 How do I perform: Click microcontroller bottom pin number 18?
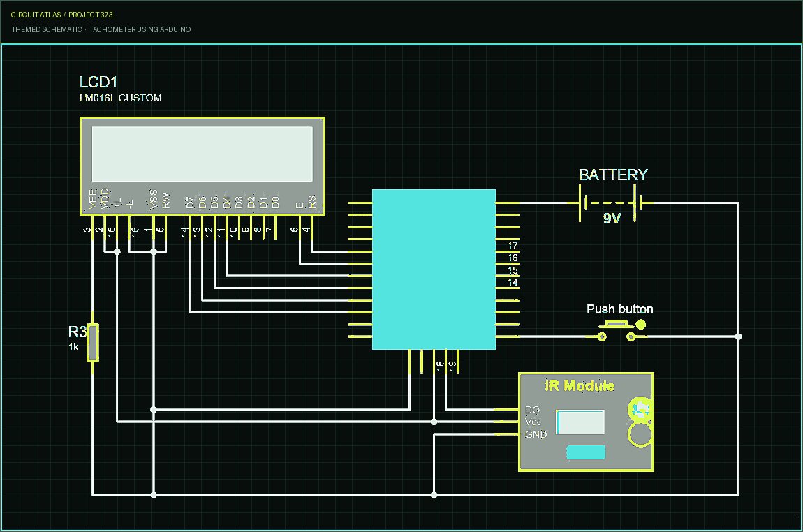pos(440,366)
